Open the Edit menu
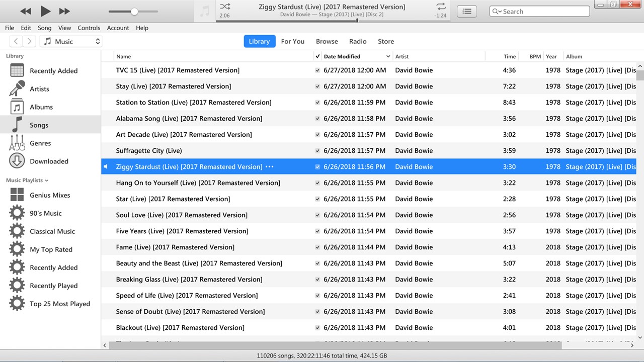This screenshot has height=362, width=644. pos(26,28)
